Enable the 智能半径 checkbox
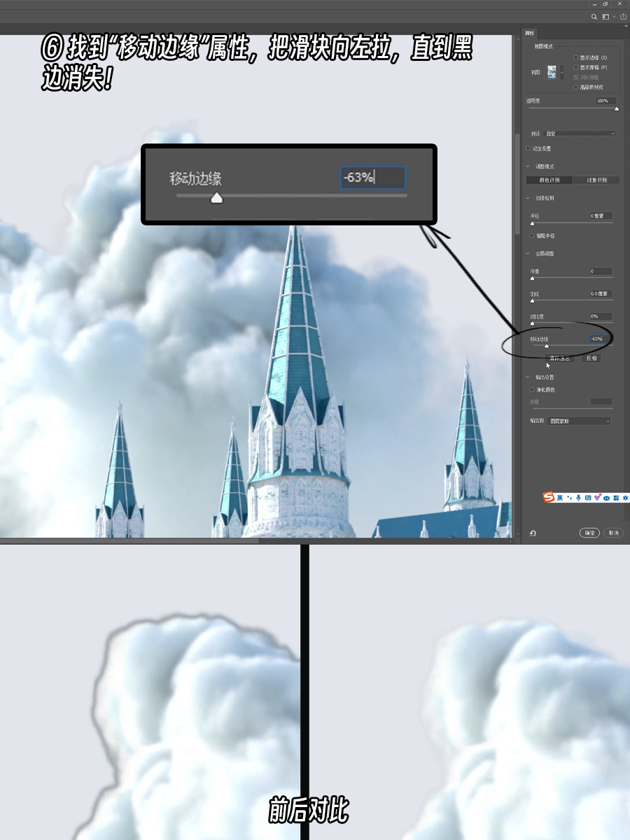The image size is (630, 840). coord(532,236)
